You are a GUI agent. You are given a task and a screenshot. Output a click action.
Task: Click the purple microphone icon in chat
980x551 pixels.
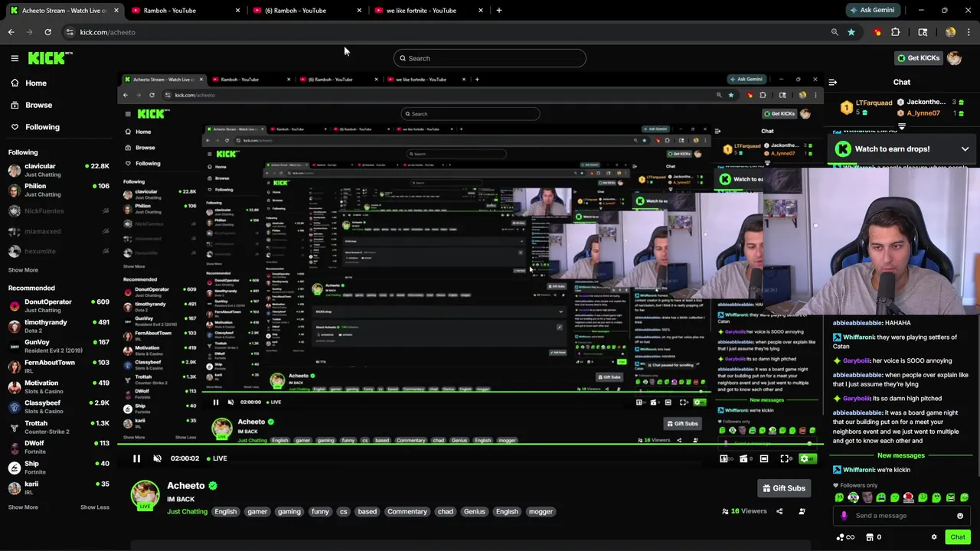(844, 516)
